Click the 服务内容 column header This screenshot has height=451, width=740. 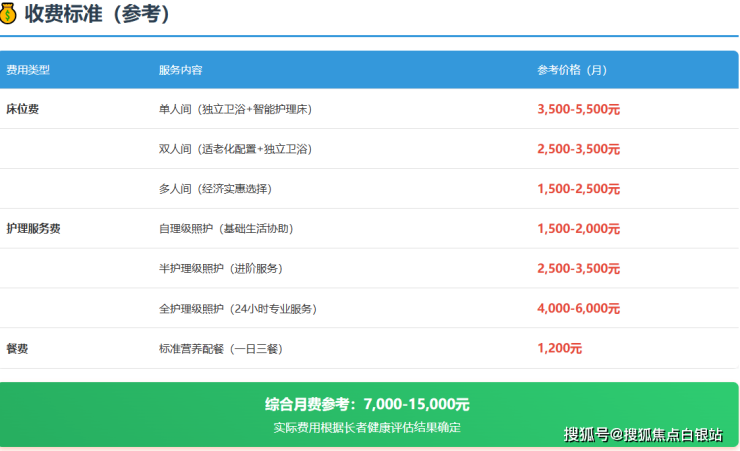click(x=180, y=70)
